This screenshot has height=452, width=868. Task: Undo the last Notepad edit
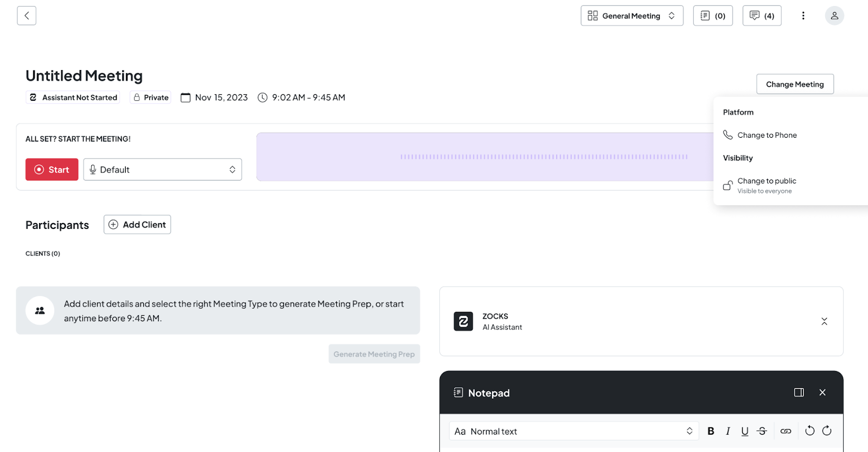[810, 431]
